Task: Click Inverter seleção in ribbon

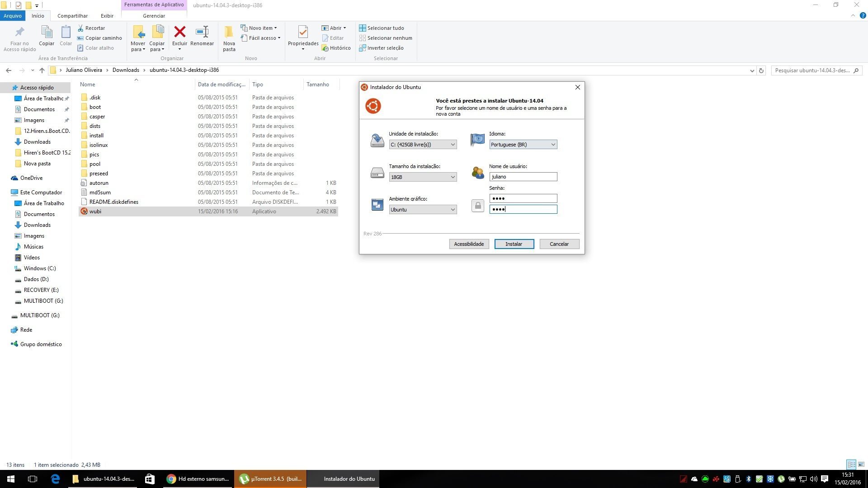Action: (381, 48)
